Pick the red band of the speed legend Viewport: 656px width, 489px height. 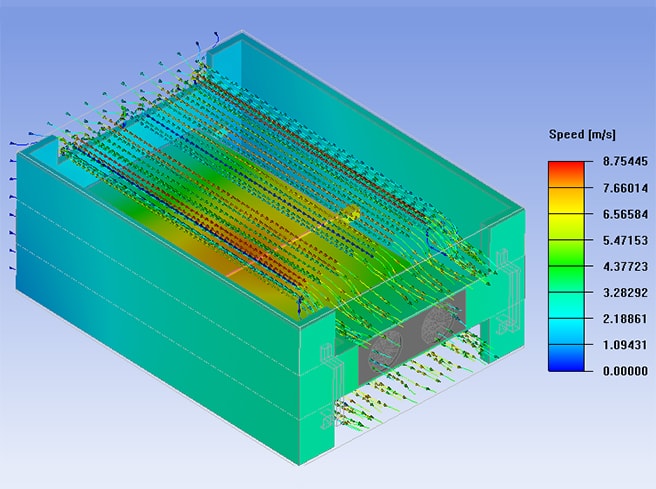[x=566, y=174]
